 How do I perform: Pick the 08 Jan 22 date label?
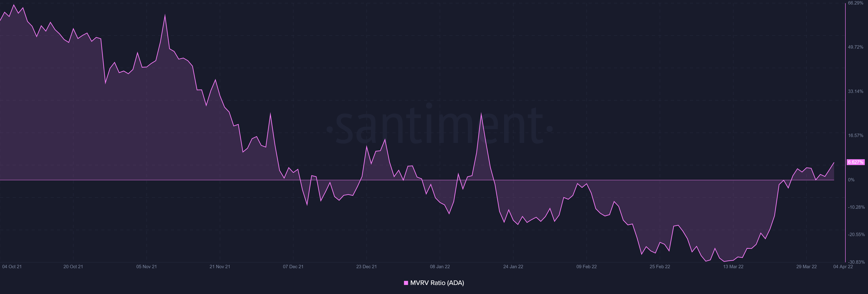click(440, 267)
